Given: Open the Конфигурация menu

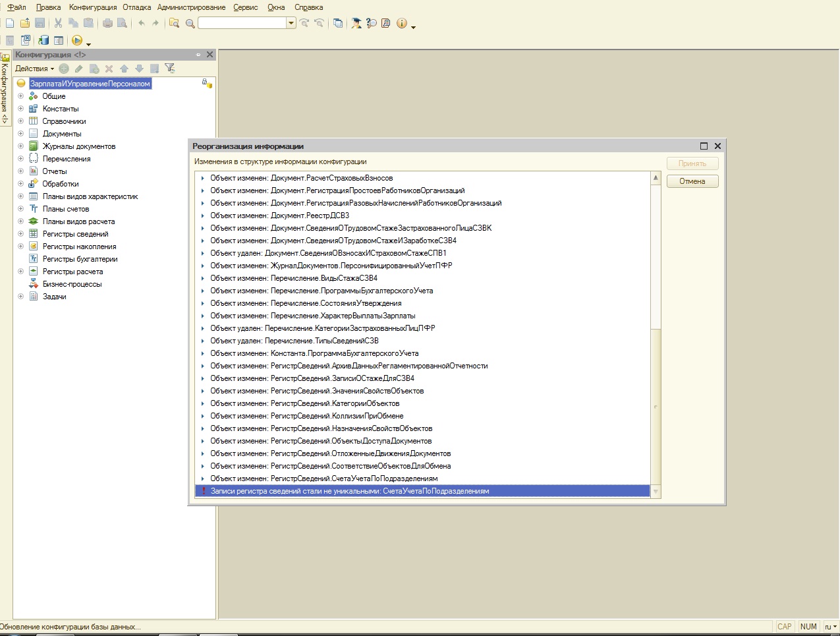Looking at the screenshot, I should point(92,7).
